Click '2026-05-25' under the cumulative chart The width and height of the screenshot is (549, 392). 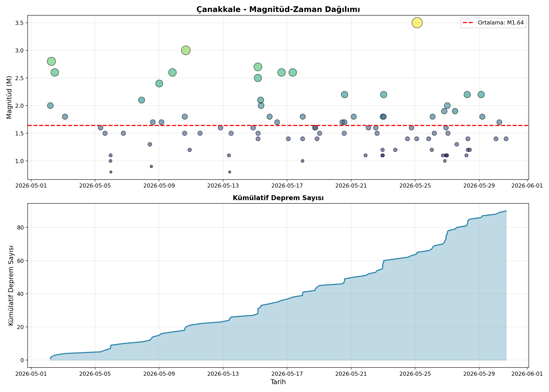[415, 374]
